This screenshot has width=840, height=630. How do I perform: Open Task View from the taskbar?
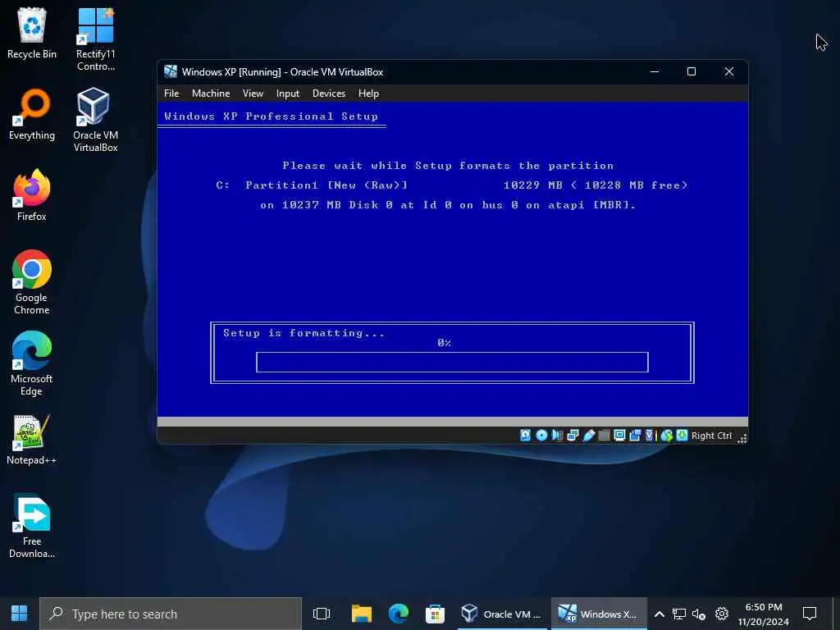(x=322, y=614)
